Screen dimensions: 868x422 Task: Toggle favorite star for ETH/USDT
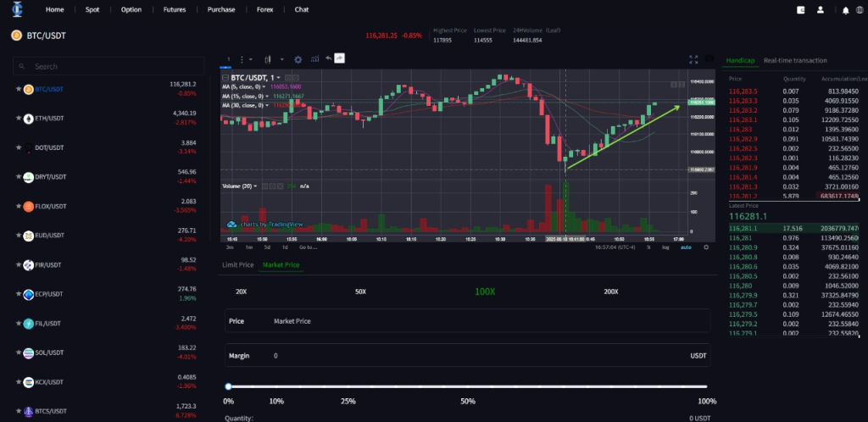point(19,118)
